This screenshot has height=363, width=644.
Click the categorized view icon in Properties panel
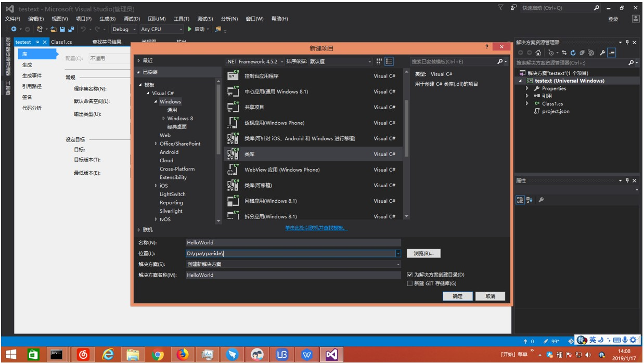520,200
